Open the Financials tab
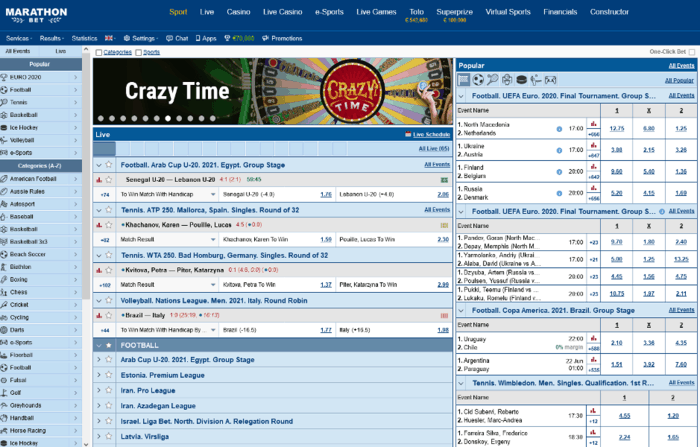This screenshot has width=700, height=447. pos(560,12)
